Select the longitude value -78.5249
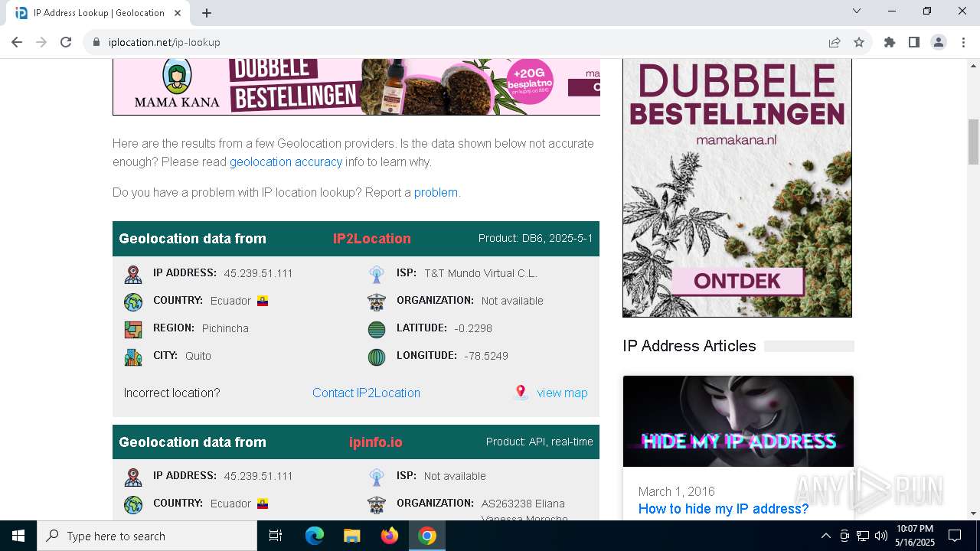The width and height of the screenshot is (980, 551). pyautogui.click(x=486, y=356)
